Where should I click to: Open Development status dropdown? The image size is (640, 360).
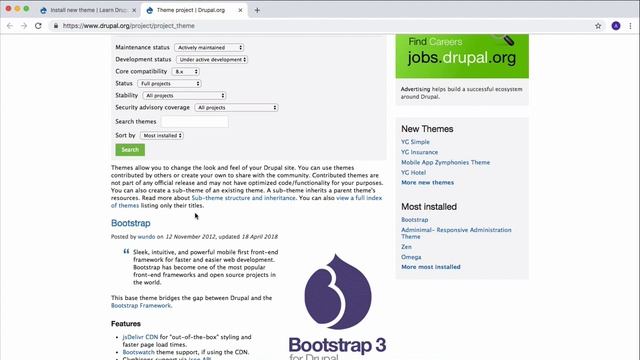(x=212, y=60)
